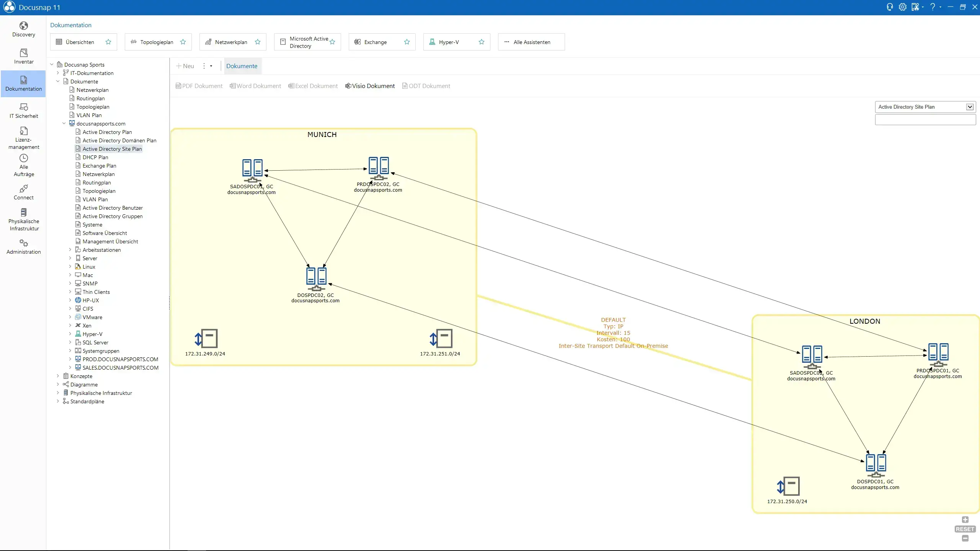
Task: Select the DOSPDC02 server in Munich site
Action: [x=316, y=279]
